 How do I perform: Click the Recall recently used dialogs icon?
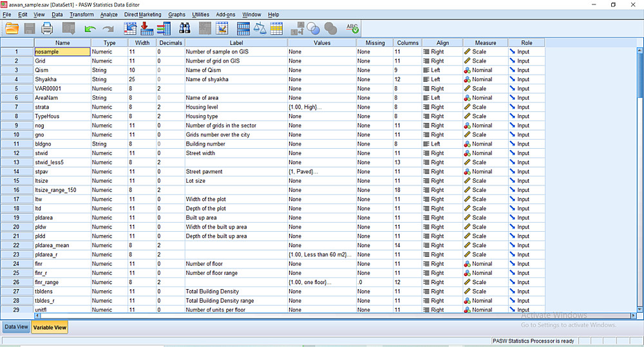pyautogui.click(x=69, y=28)
